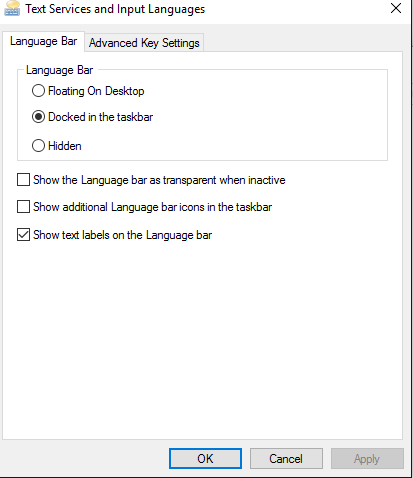The height and width of the screenshot is (478, 413).
Task: Click the keyboard icon in the title bar
Action: click(x=12, y=8)
